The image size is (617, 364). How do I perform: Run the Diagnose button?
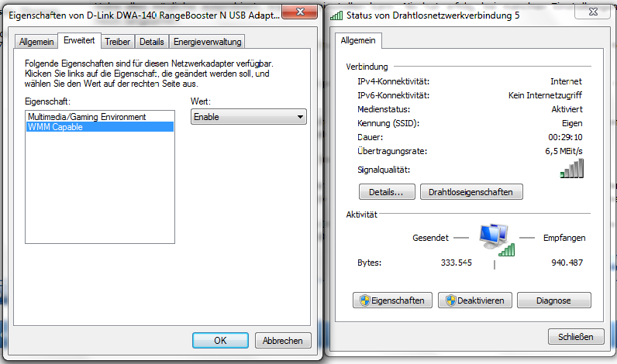[553, 300]
